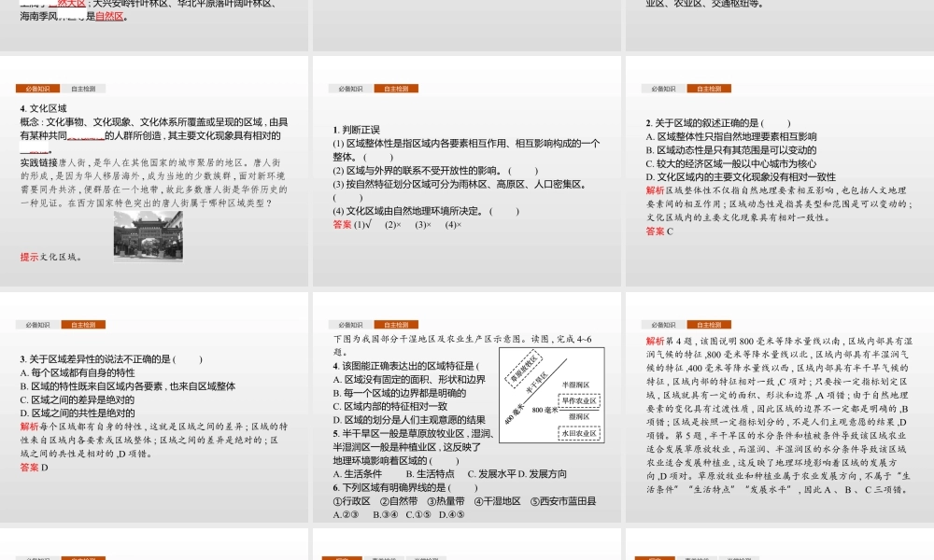Click the 必备知识 pill on the middle-left slide

pos(37,87)
